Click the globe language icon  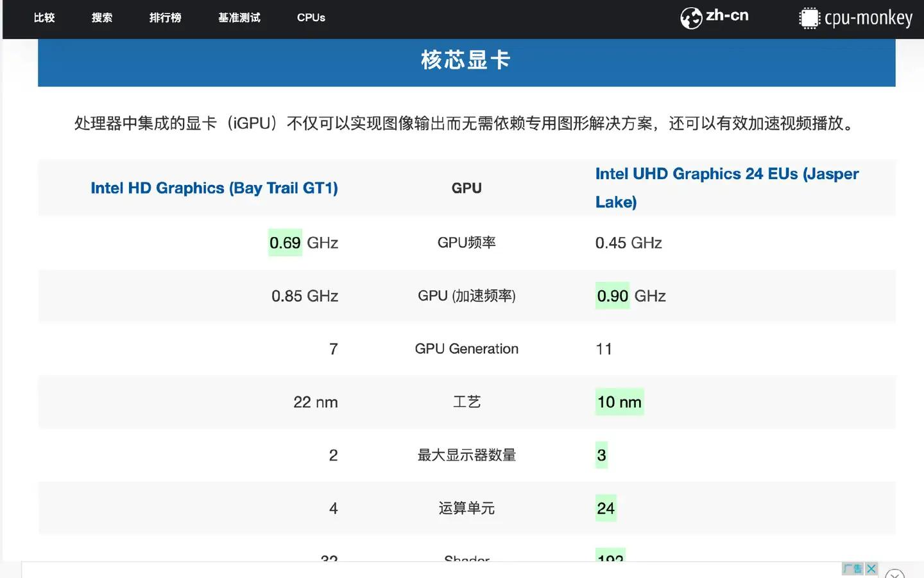tap(691, 18)
